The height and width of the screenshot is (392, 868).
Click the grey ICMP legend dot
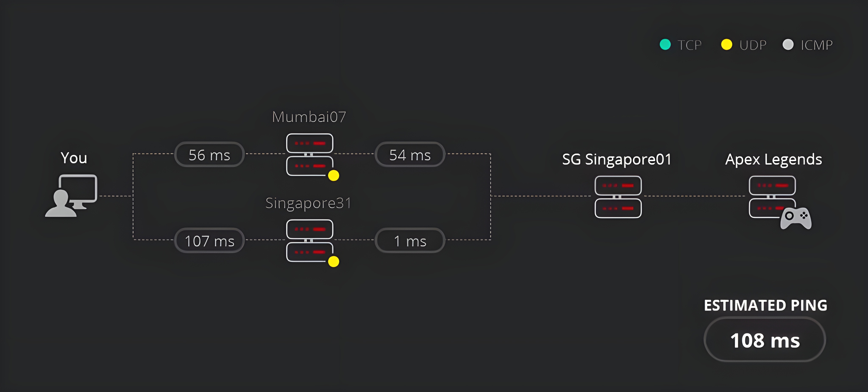click(x=788, y=45)
